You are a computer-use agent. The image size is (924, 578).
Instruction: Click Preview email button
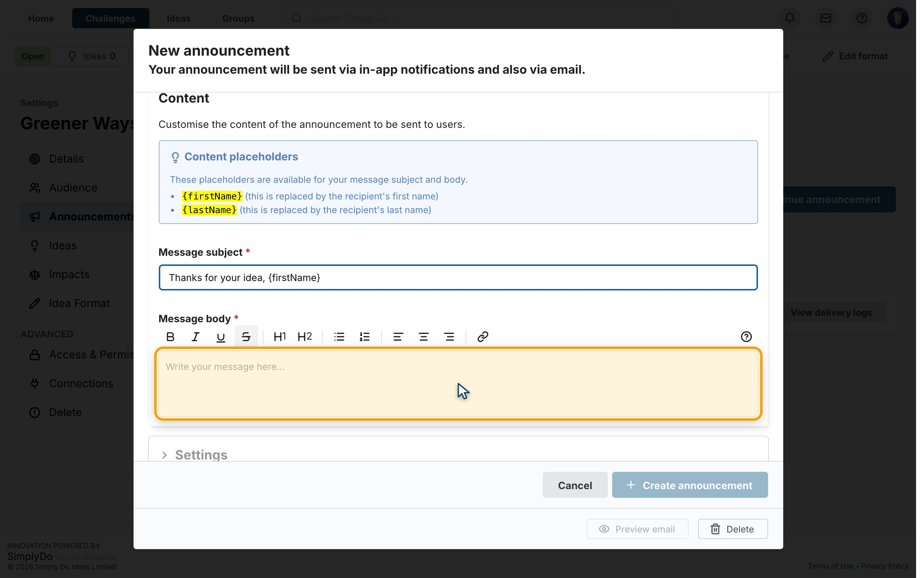[637, 529]
